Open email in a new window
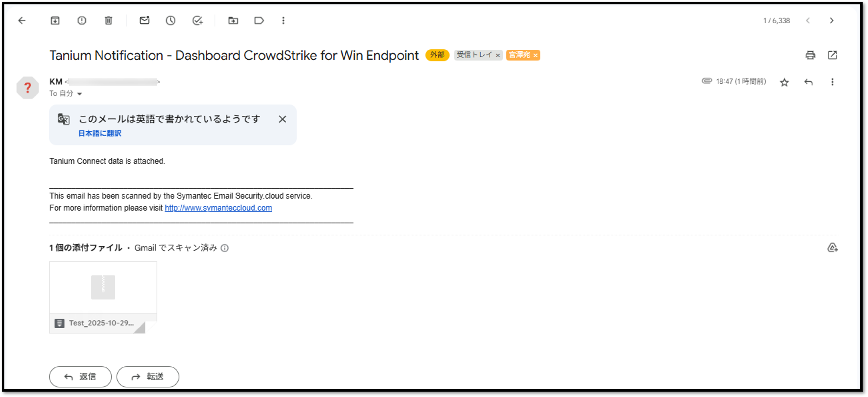The width and height of the screenshot is (868, 397). 832,55
